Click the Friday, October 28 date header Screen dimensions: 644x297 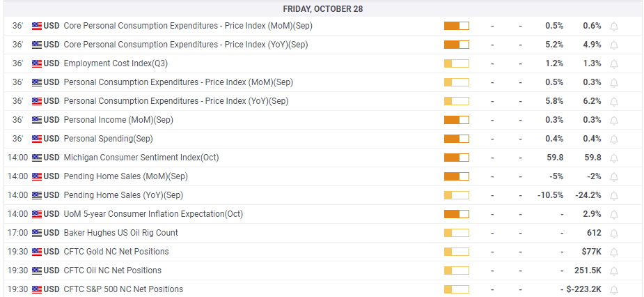tap(322, 9)
